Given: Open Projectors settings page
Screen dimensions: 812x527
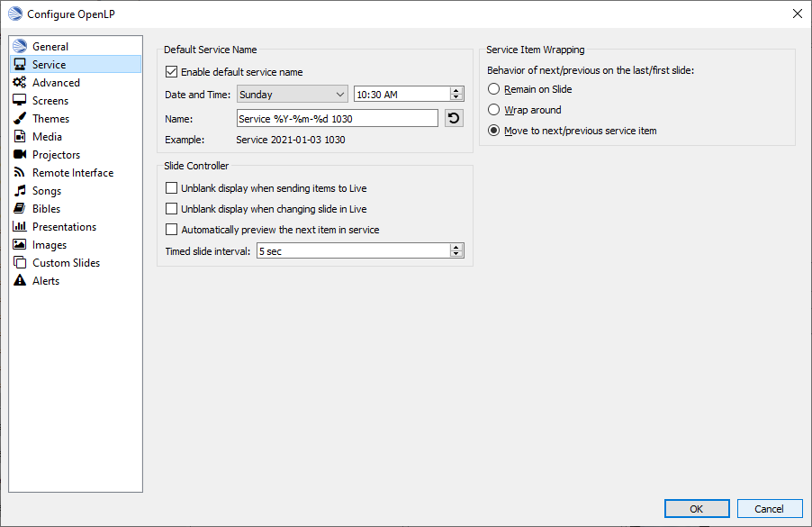Looking at the screenshot, I should 76,154.
